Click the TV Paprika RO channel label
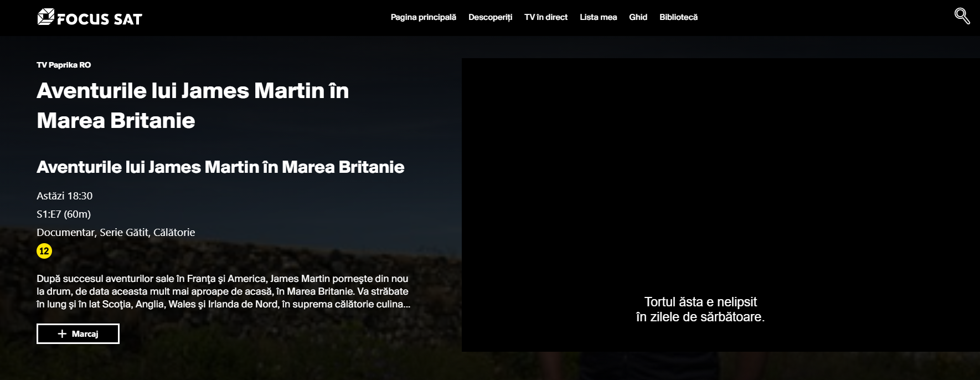The height and width of the screenshot is (380, 980). [x=64, y=65]
